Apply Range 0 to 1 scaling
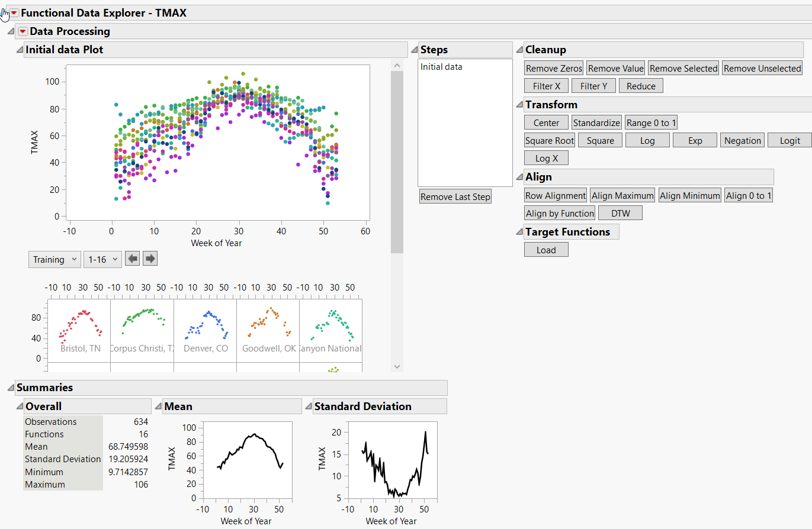Screen dimensions: 812x529 651,122
